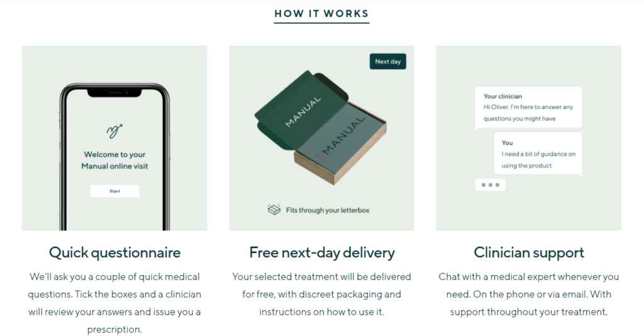Click the Manual signature logo on phone screen
This screenshot has width=644, height=336.
point(114,131)
